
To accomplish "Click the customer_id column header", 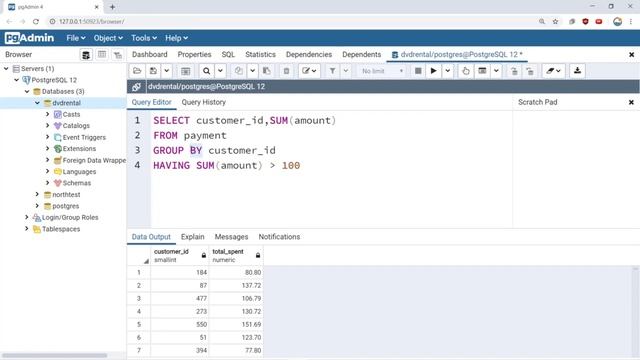I will click(x=180, y=256).
